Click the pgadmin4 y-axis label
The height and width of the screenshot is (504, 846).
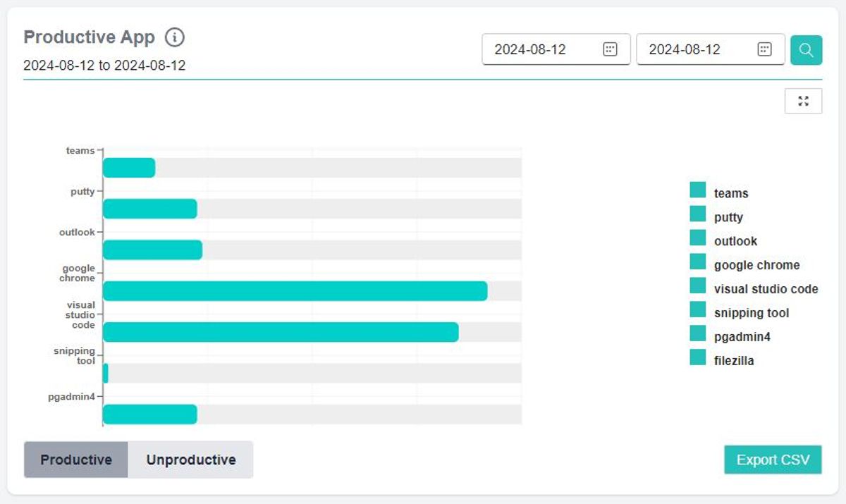[71, 397]
